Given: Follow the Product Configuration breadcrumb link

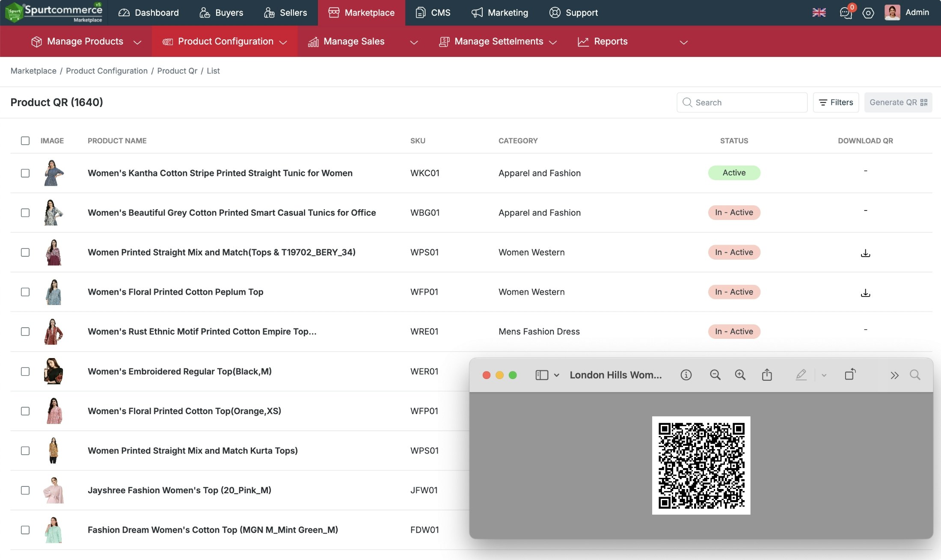Looking at the screenshot, I should pos(107,71).
